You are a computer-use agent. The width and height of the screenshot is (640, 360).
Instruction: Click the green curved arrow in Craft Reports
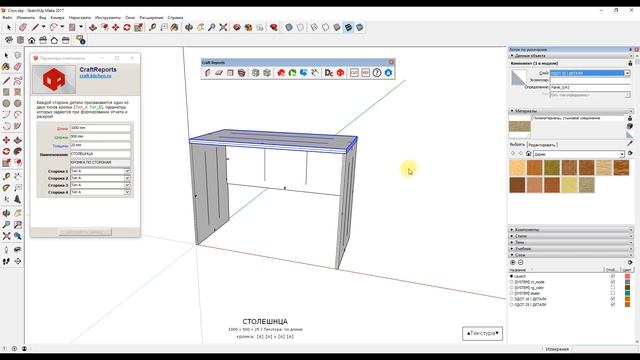pos(292,73)
